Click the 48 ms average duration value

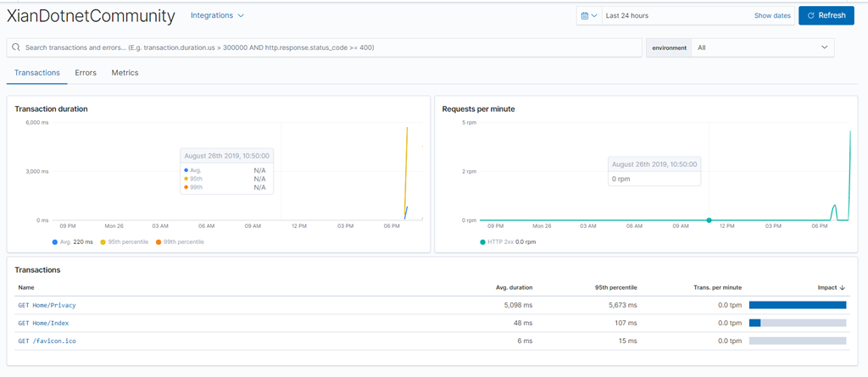(523, 323)
